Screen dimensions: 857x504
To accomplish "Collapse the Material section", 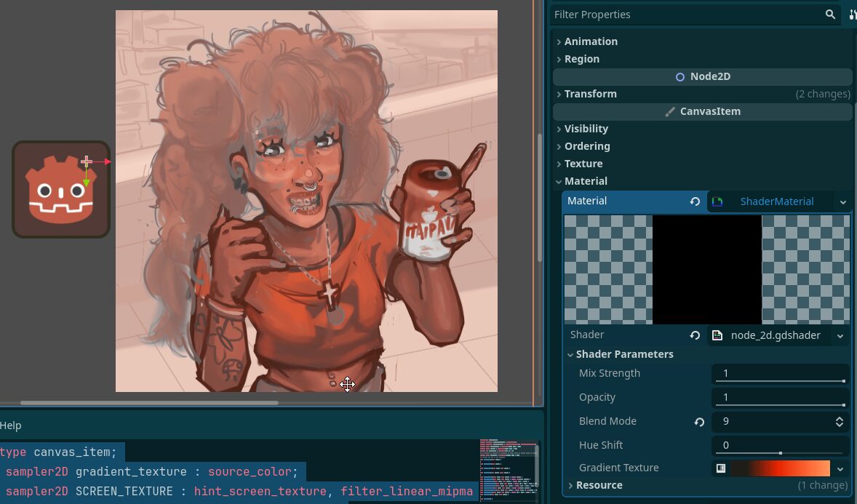I will (x=559, y=182).
